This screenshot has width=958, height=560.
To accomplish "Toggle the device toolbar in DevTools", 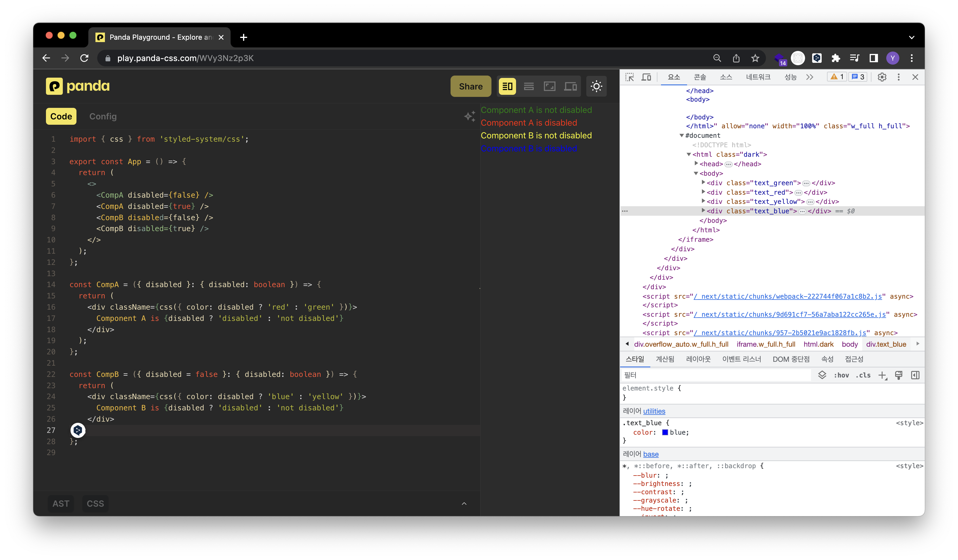I will pos(646,77).
